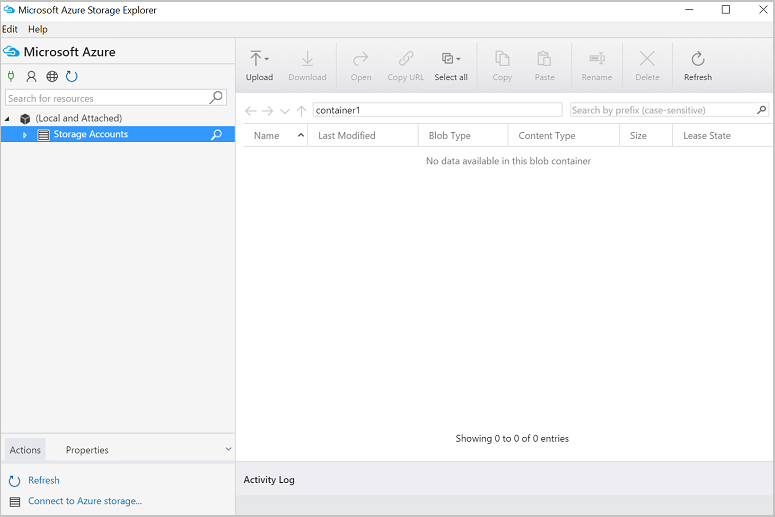
Task: Click the plug connect icon
Action: [x=11, y=76]
